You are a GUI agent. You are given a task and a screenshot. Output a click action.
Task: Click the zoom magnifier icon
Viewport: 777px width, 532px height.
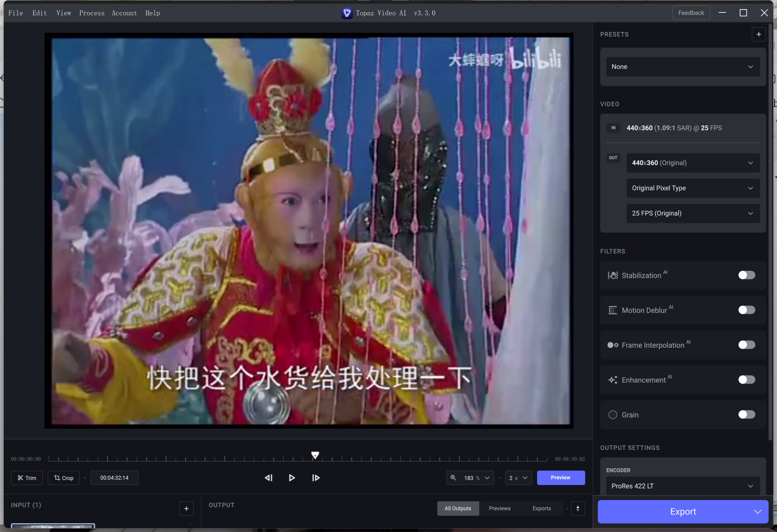point(453,478)
